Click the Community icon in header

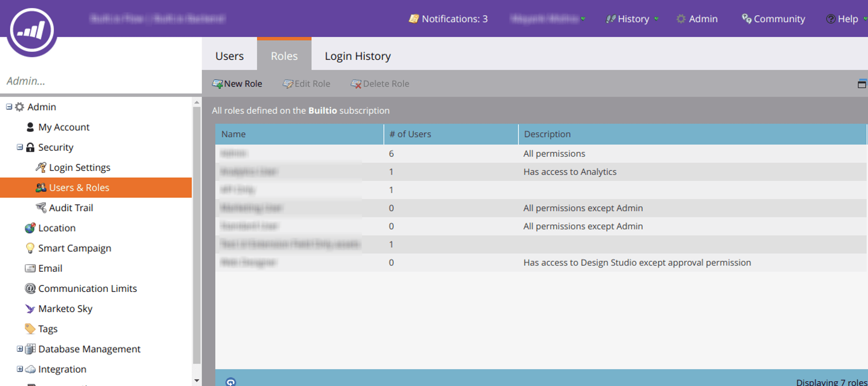pyautogui.click(x=746, y=19)
